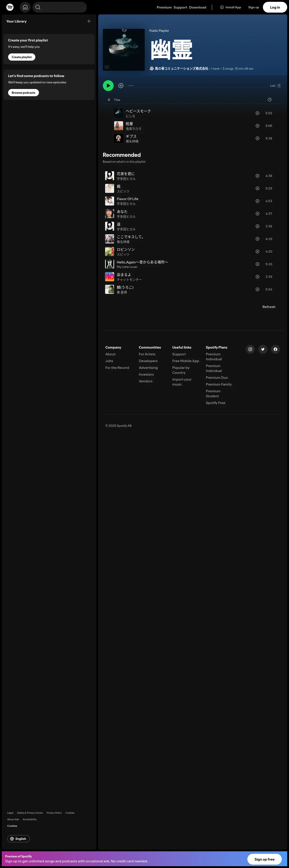Image resolution: width=289 pixels, height=868 pixels.
Task: Open Premium in top navigation
Action: point(164,7)
